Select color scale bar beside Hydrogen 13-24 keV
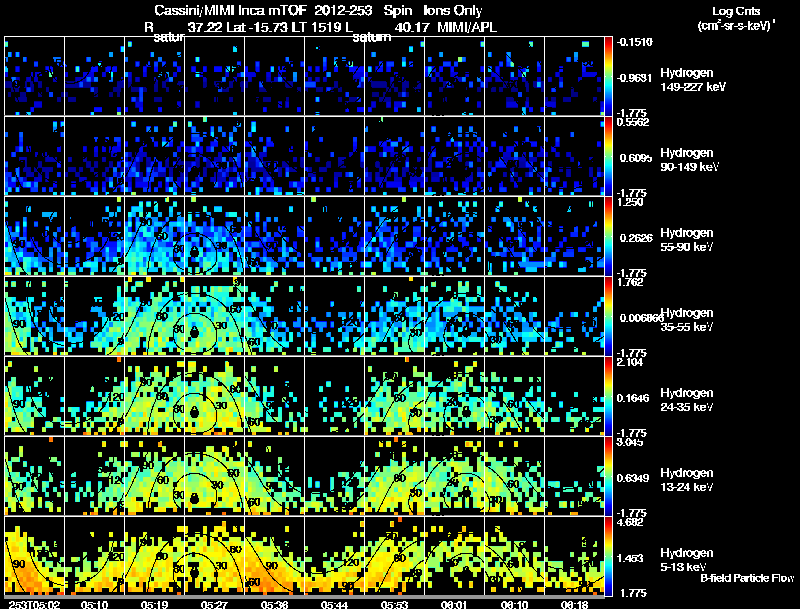Viewport: 800px width, 609px height. tap(608, 476)
